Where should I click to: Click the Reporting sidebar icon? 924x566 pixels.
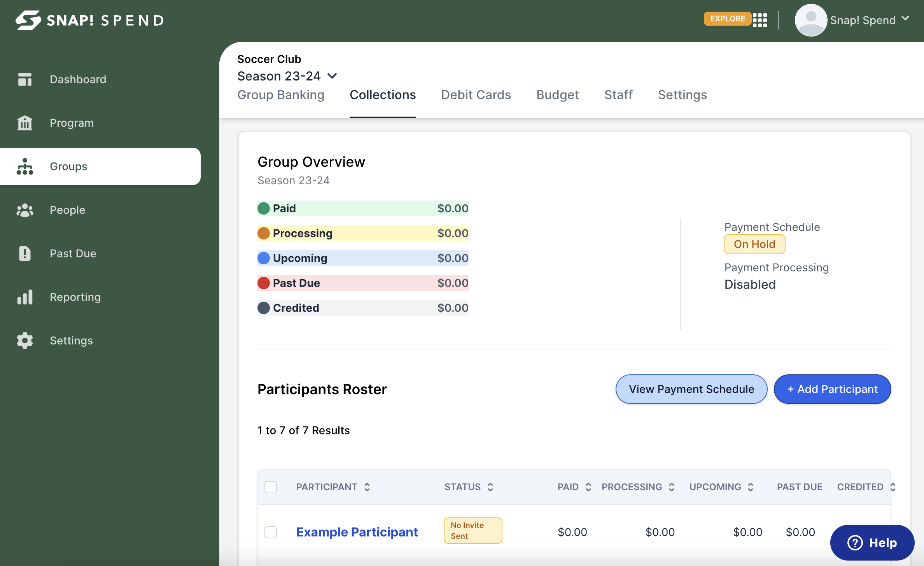24,297
